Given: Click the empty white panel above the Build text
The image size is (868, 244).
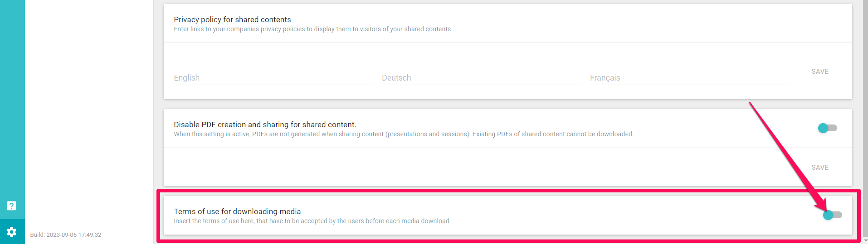Looking at the screenshot, I should 89,113.
